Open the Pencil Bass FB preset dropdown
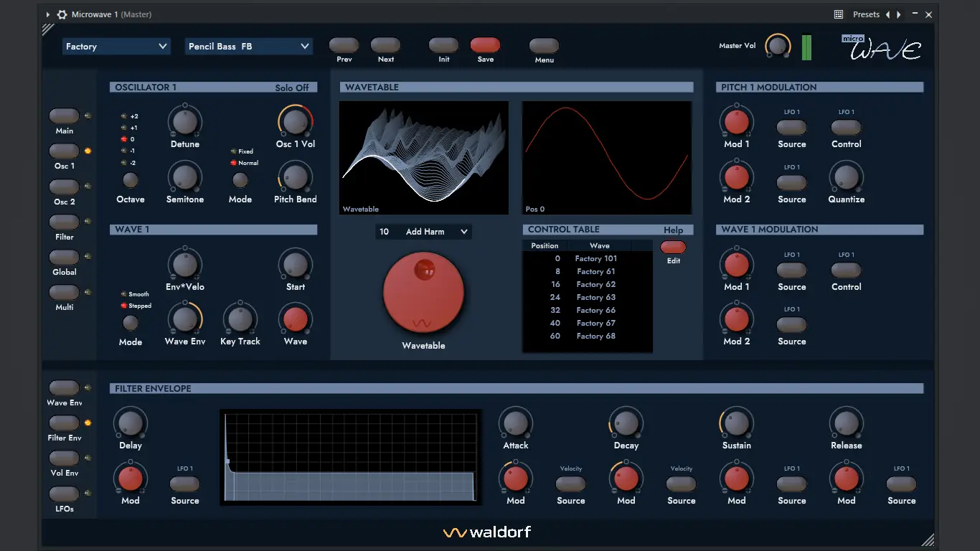This screenshot has width=980, height=551. click(x=248, y=47)
